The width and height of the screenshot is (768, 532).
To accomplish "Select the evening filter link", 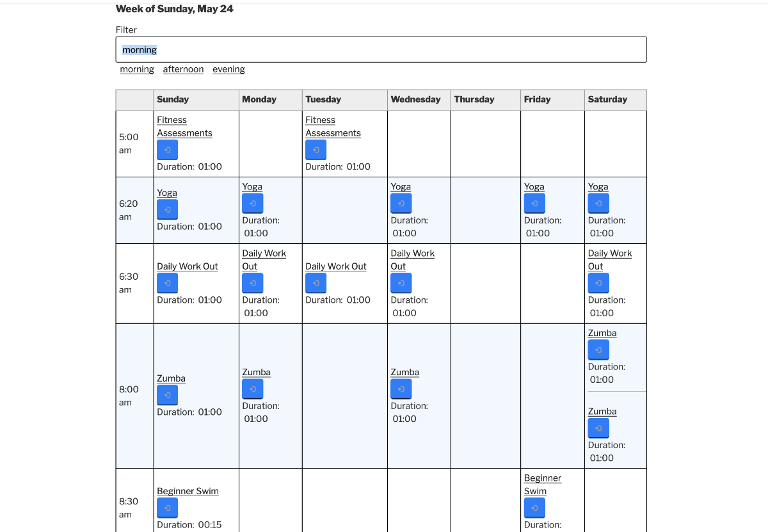I will click(228, 69).
